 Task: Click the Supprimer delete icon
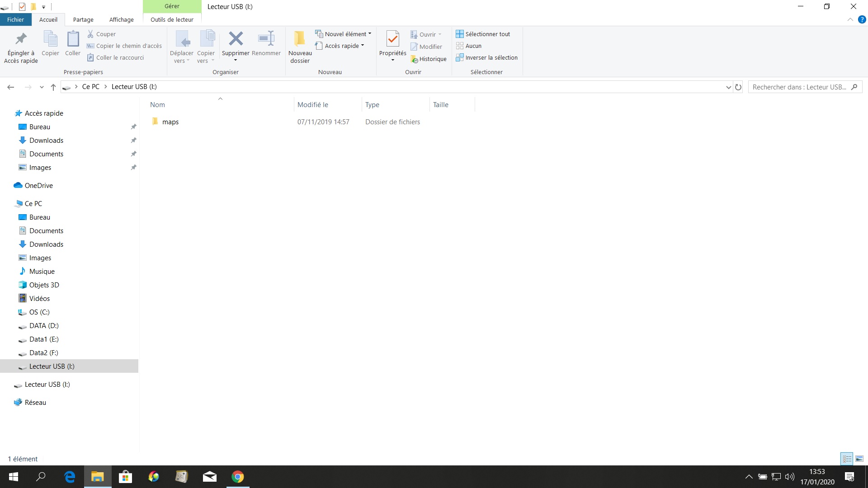tap(236, 39)
